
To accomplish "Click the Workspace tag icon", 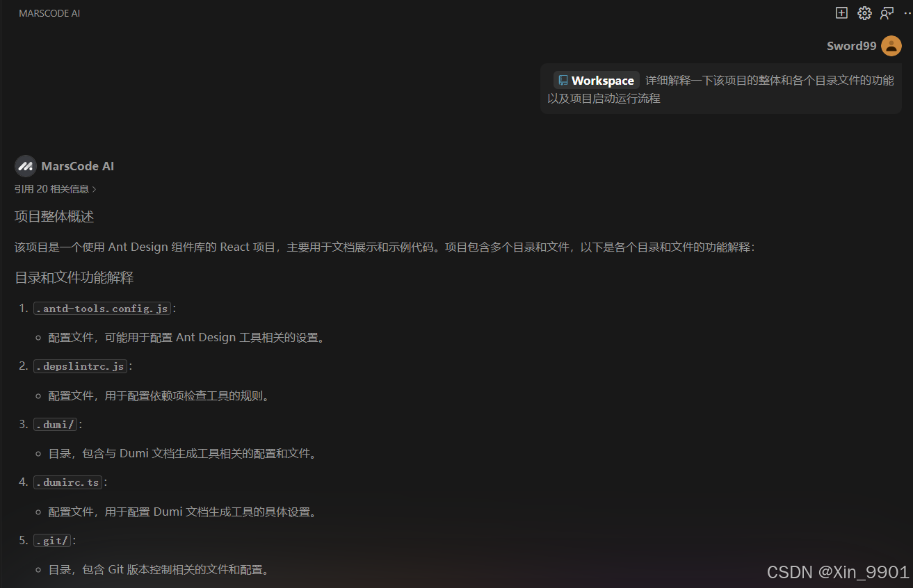I will point(563,79).
